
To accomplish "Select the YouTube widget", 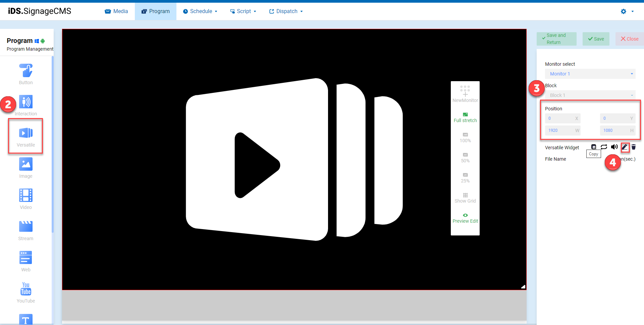I will tap(26, 292).
